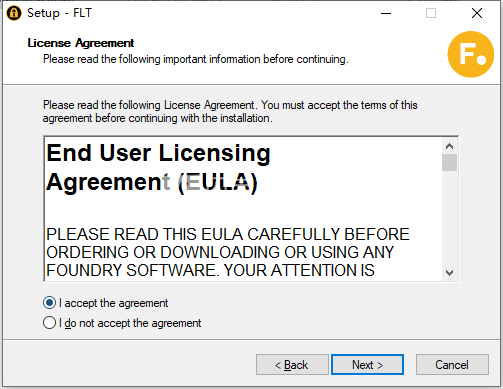Click the padlock setup icon in title bar
Viewport: 503px width, 389px height.
(14, 13)
